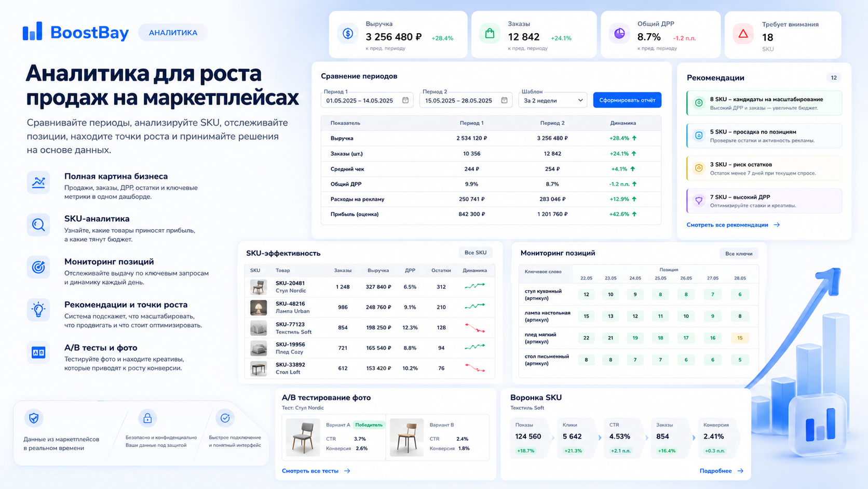
Task: Click the Динамика column header in comparison table
Action: (623, 123)
